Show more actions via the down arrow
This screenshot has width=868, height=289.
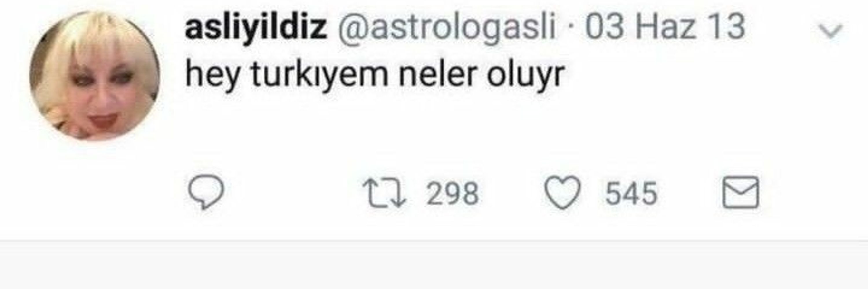point(831,31)
